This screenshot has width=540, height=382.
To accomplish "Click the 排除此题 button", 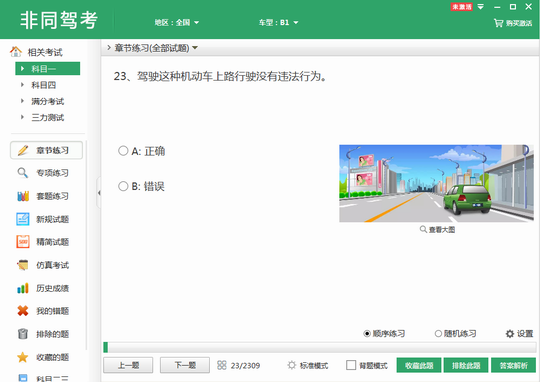I will click(x=466, y=365).
